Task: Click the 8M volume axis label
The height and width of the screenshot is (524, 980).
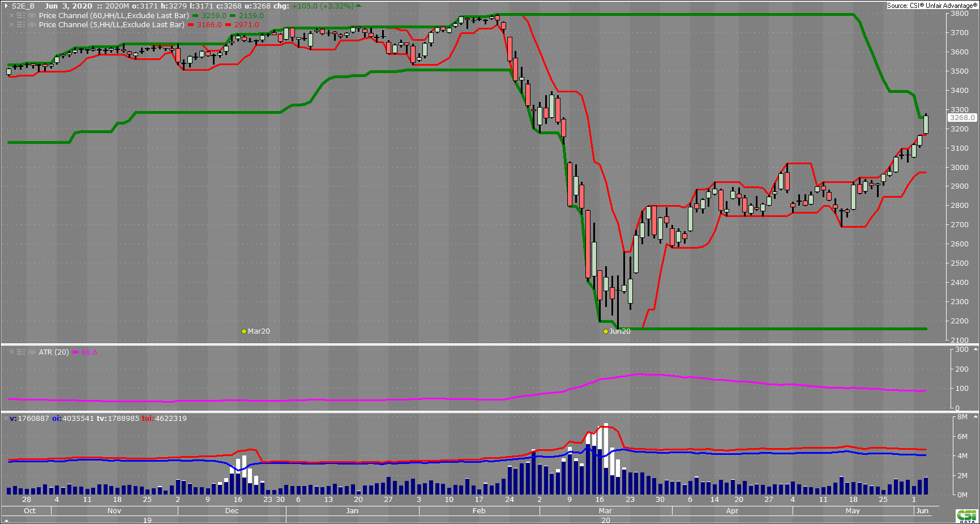Action: (x=962, y=416)
